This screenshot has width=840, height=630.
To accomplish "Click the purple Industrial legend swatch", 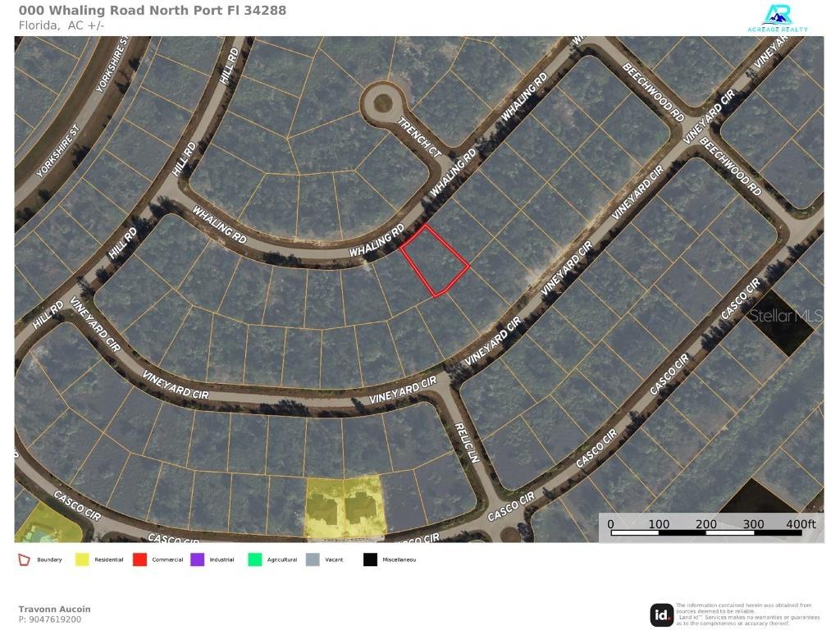I will (197, 559).
